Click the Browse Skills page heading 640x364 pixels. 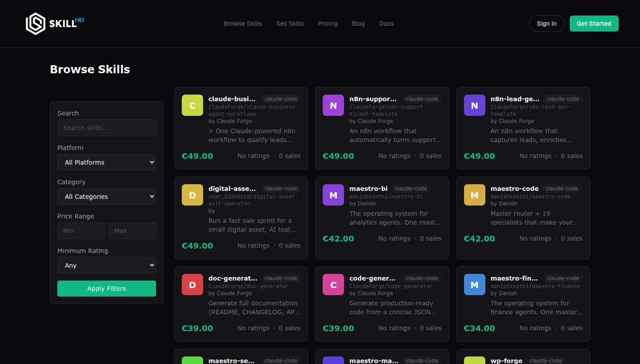(x=90, y=69)
